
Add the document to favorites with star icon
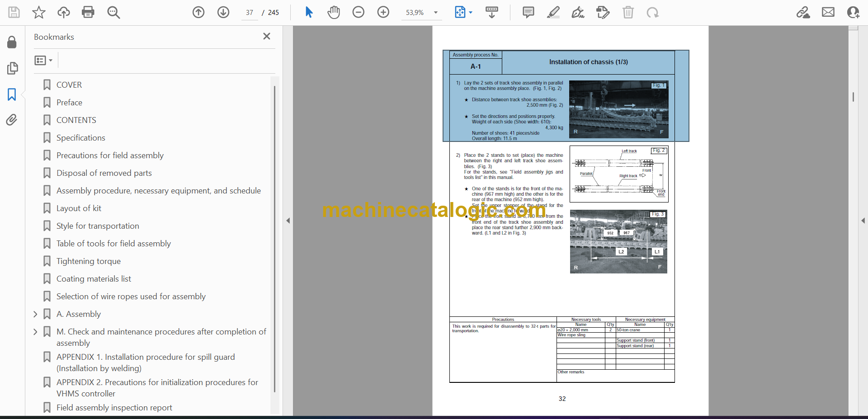[39, 12]
